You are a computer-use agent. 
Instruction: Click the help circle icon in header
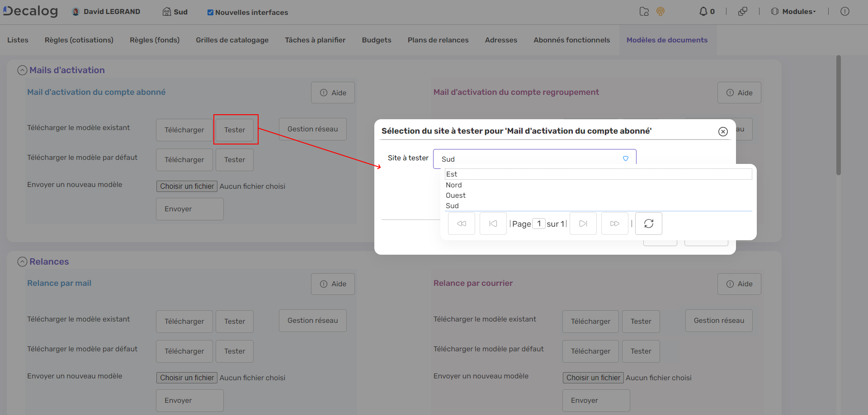coord(844,12)
